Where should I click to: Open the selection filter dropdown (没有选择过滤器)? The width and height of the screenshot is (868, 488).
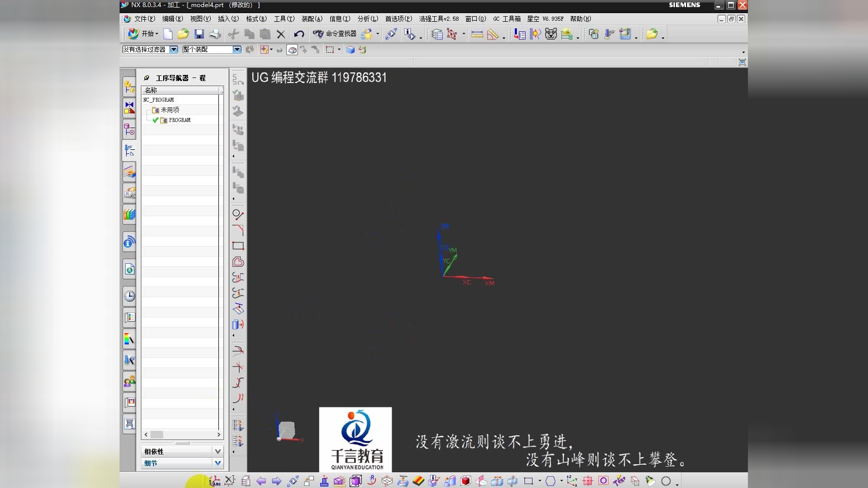tap(174, 50)
